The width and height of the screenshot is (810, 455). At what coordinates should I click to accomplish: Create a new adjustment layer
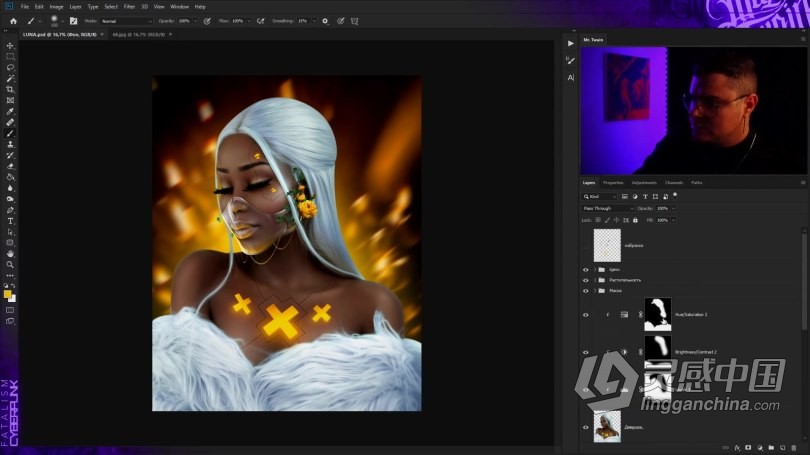pyautogui.click(x=759, y=448)
